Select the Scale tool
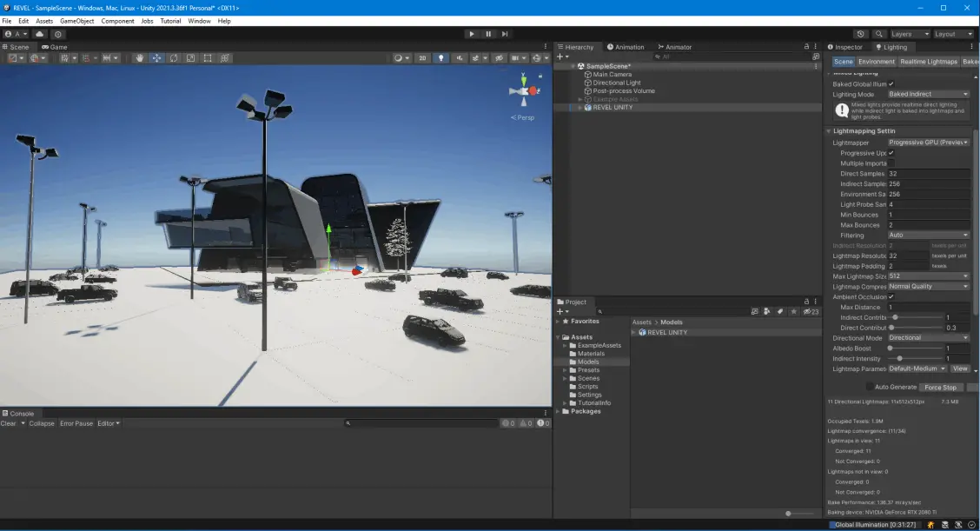Image resolution: width=980 pixels, height=531 pixels. [x=190, y=58]
